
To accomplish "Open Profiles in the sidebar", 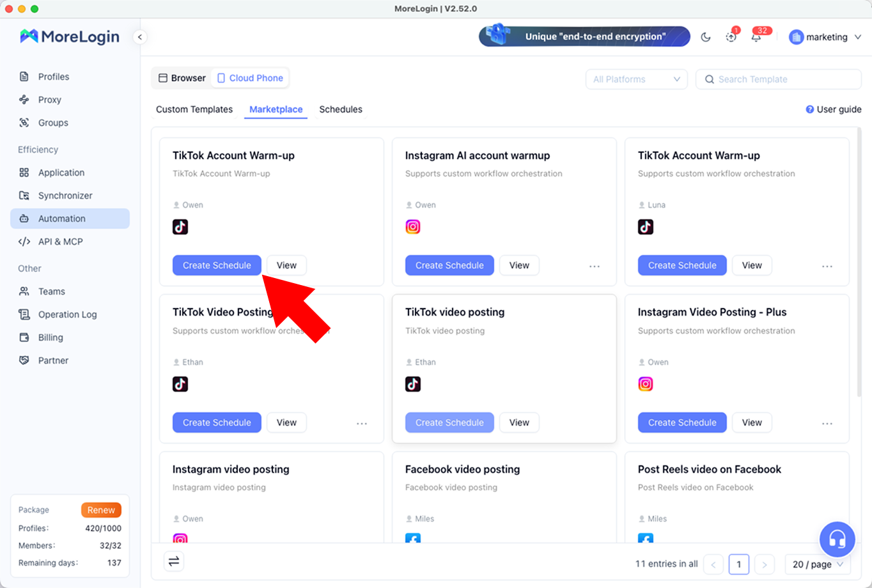I will tap(70, 77).
